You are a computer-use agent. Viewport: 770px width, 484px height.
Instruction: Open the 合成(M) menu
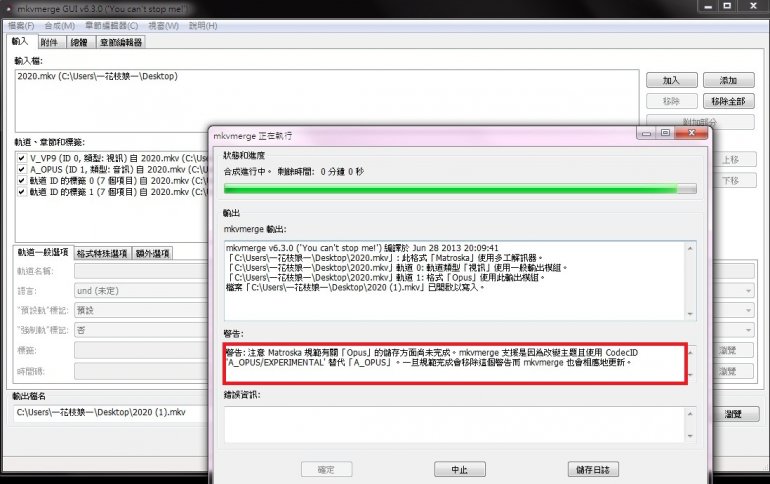point(59,26)
